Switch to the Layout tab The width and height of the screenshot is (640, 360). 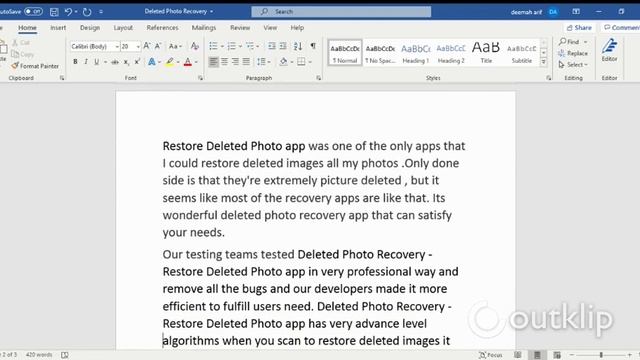[123, 28]
